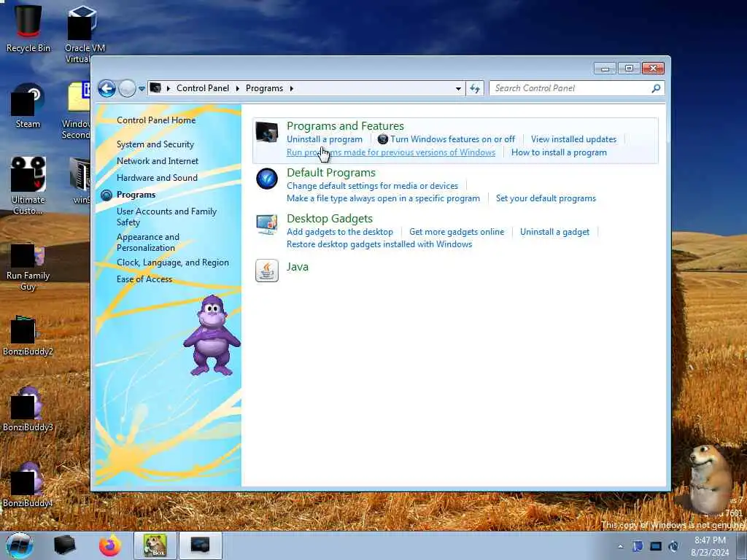Click Add gadgets to the desktop
Viewport: 747px width, 560px height.
click(x=340, y=232)
